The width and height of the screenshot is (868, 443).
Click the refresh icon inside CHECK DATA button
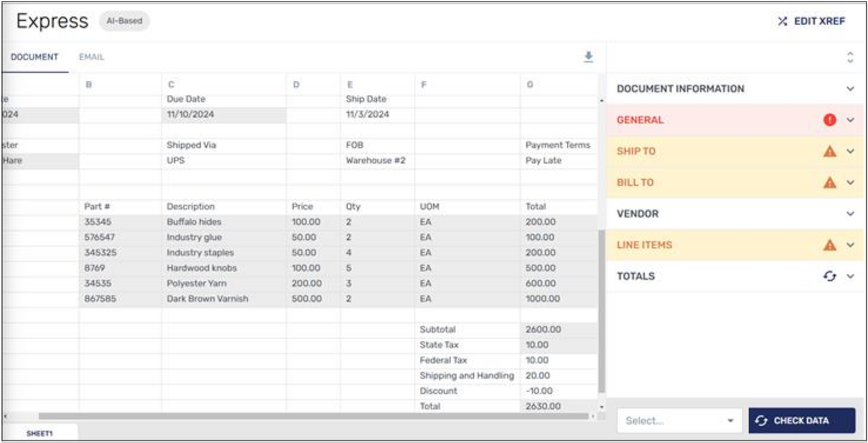[x=762, y=420]
